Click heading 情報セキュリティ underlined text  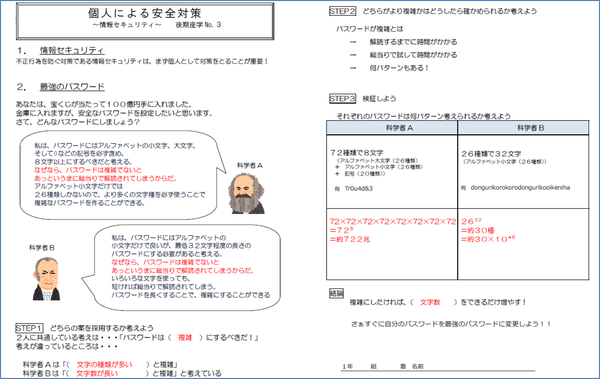(x=72, y=50)
